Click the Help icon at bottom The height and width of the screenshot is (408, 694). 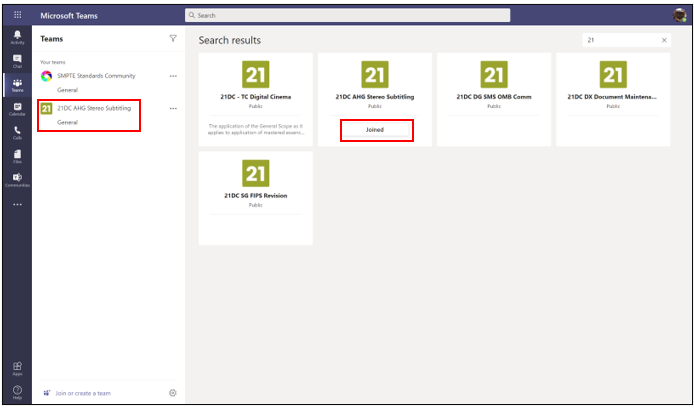(x=17, y=391)
